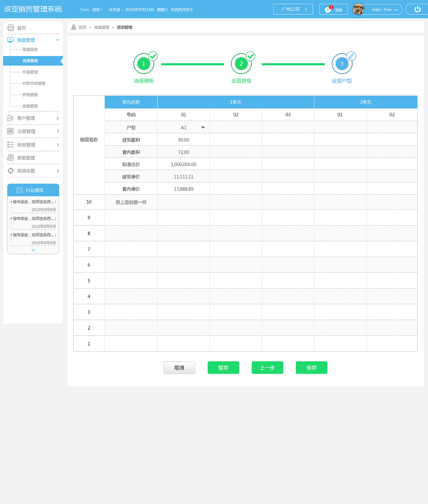Click the power logout icon
The width and height of the screenshot is (428, 504).
click(x=417, y=9)
